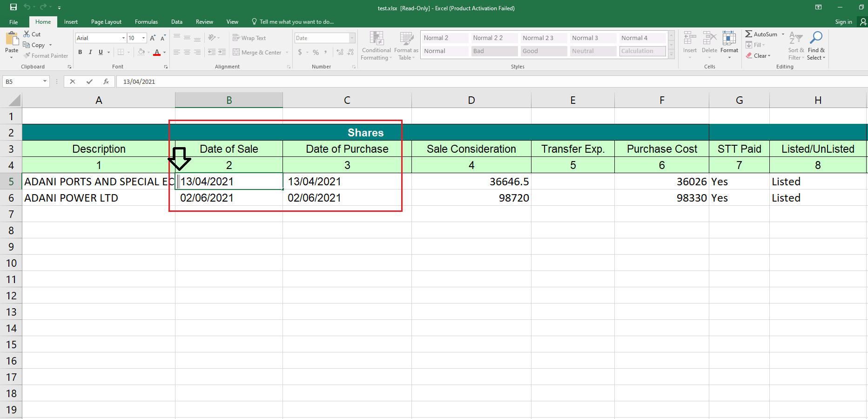868x419 pixels.
Task: Click the Paste clipboard icon
Action: pos(12,39)
